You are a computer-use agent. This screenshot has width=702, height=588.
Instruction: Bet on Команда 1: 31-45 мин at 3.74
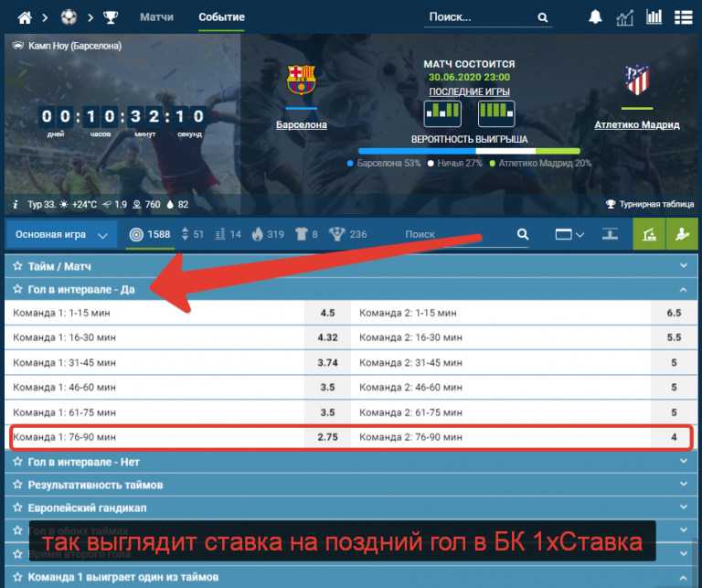pos(328,362)
